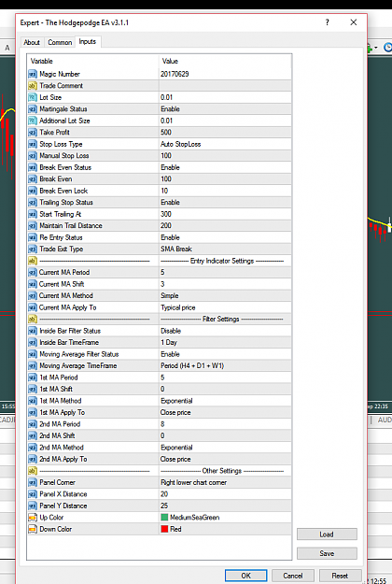Click the Current MA Method row icon
The height and width of the screenshot is (584, 392).
(x=33, y=295)
